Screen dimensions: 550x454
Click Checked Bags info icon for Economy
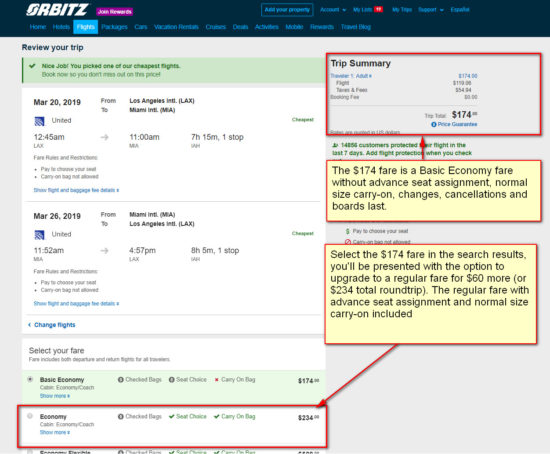[121, 416]
